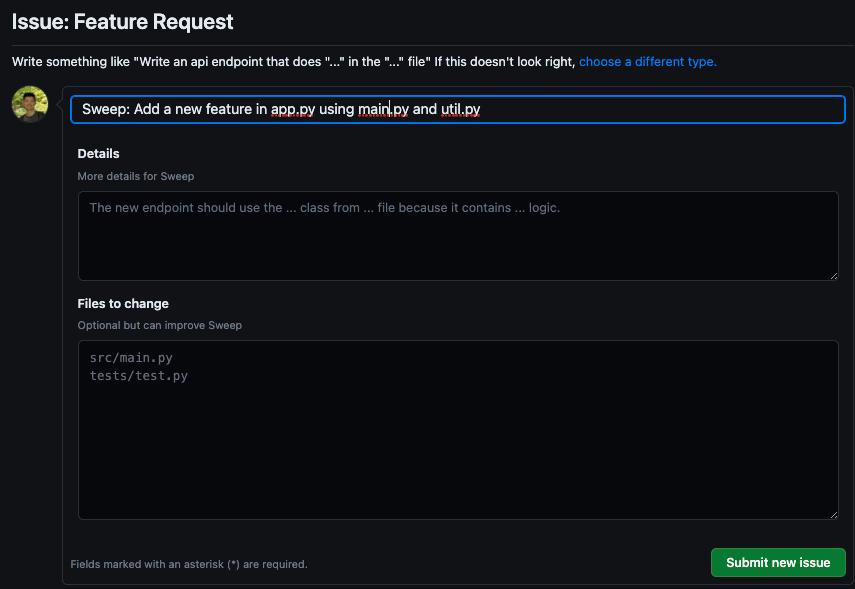Click the user avatar picture
Screen dimensions: 855x589
tap(30, 104)
